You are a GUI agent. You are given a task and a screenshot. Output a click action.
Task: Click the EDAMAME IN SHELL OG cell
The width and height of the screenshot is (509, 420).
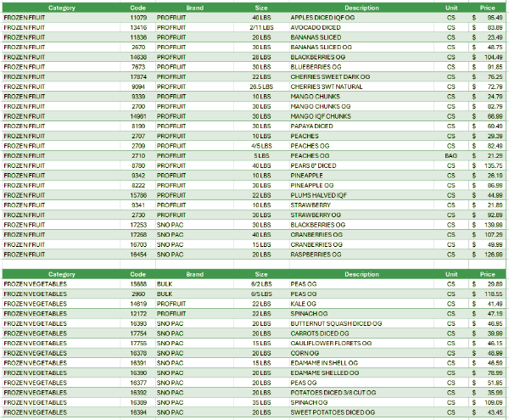(323, 362)
